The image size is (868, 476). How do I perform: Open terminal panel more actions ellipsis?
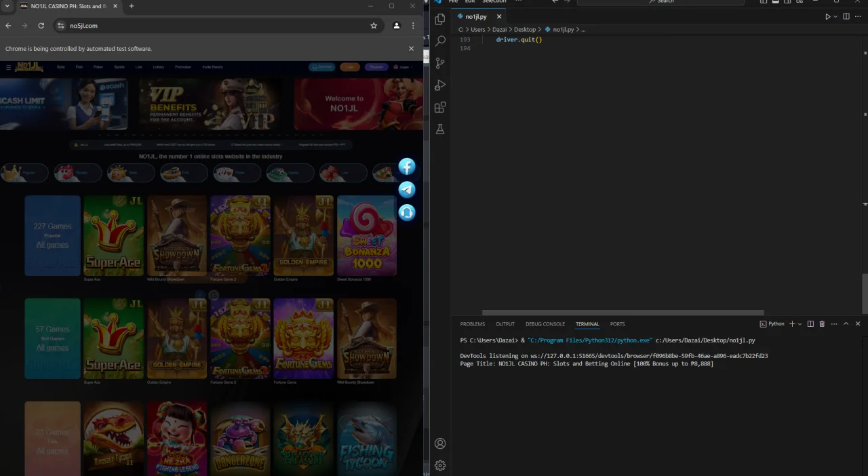pos(834,324)
